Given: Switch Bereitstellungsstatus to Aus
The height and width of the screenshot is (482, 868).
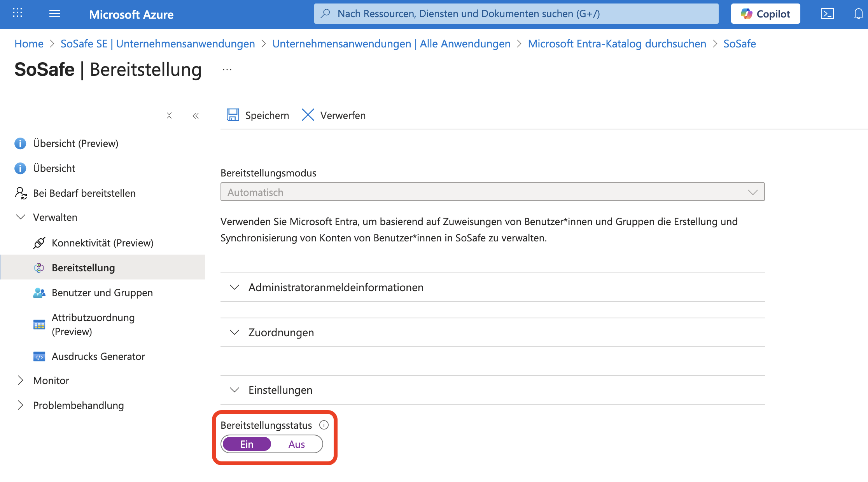Looking at the screenshot, I should pos(296,444).
